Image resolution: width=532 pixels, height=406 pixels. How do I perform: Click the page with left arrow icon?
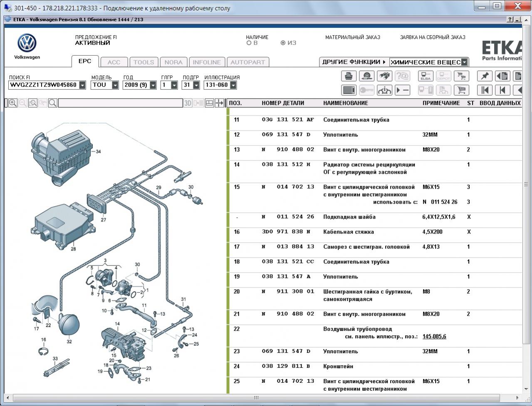coord(502,76)
